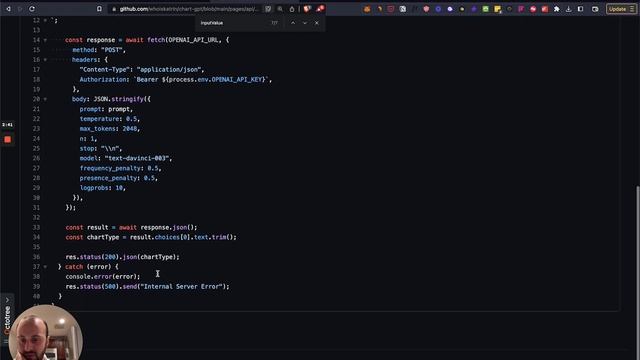This screenshot has height=360, width=640.
Task: Click "application/json" on line 17
Action: [x=169, y=70]
